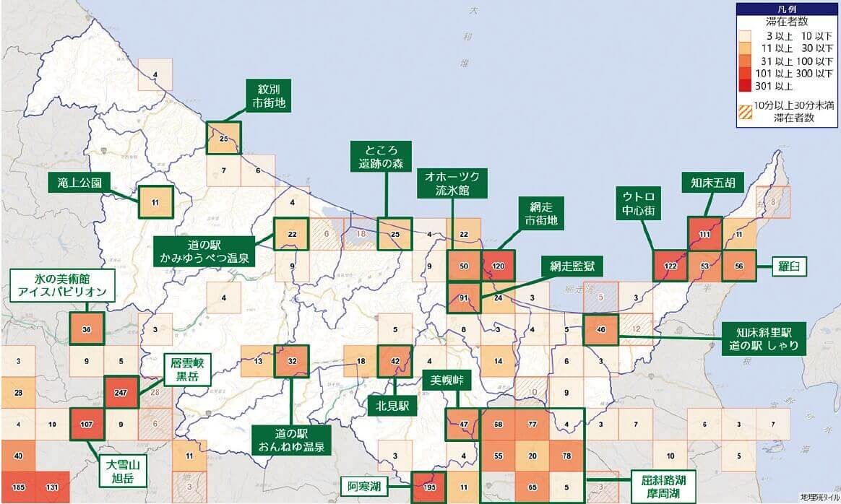
Task: Click the 知床五胡 label
Action: pyautogui.click(x=707, y=183)
